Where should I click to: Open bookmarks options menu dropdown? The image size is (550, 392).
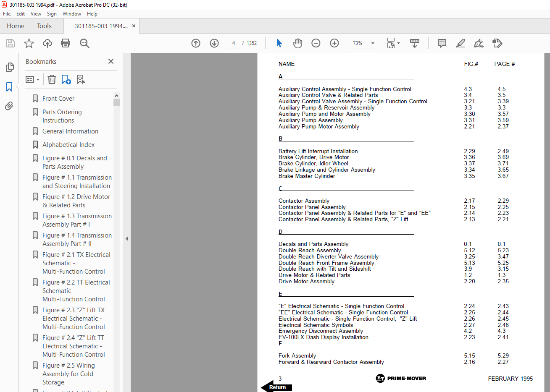click(32, 79)
